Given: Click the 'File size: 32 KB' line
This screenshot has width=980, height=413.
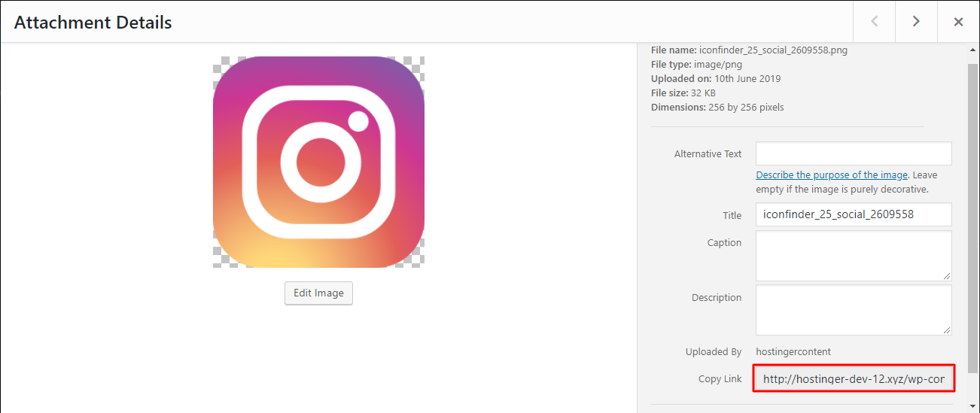Looking at the screenshot, I should [683, 93].
